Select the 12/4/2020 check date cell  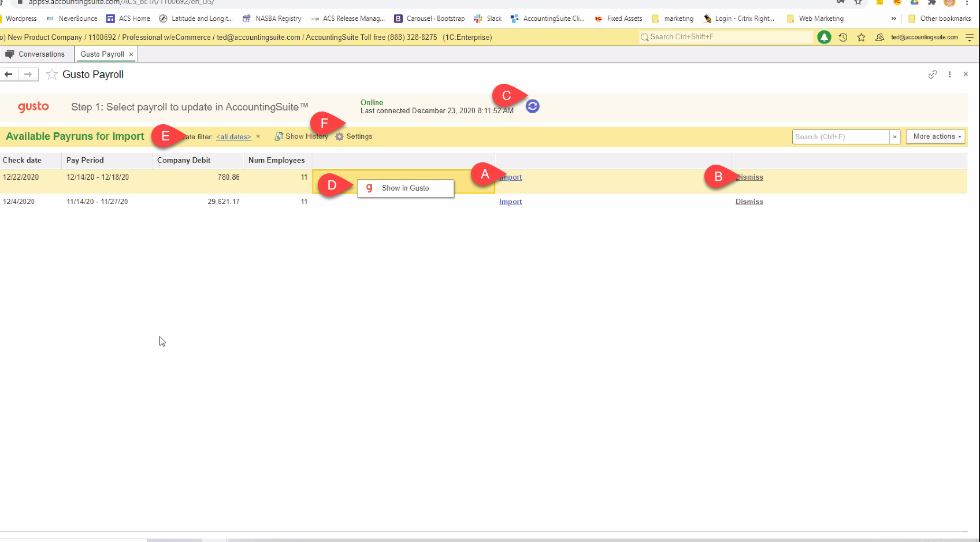click(x=19, y=202)
